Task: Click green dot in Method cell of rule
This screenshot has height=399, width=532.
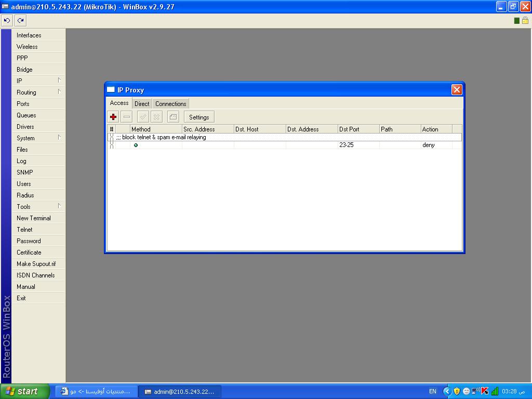Action: pos(136,145)
